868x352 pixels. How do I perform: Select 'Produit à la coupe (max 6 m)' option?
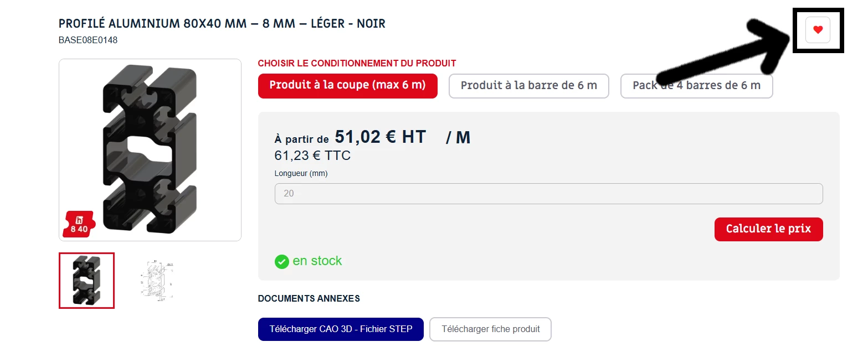coord(348,86)
